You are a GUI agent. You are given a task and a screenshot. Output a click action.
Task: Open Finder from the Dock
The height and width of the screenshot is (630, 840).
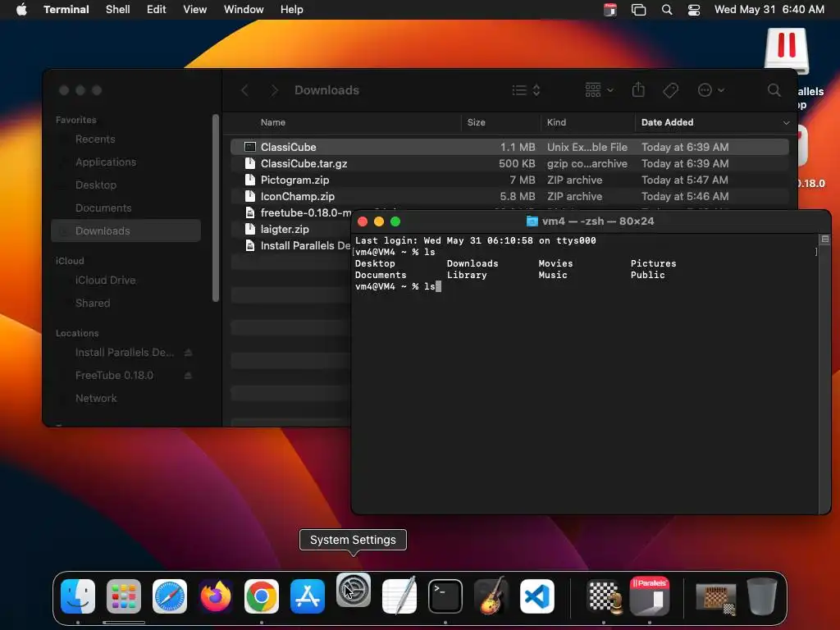click(x=78, y=596)
